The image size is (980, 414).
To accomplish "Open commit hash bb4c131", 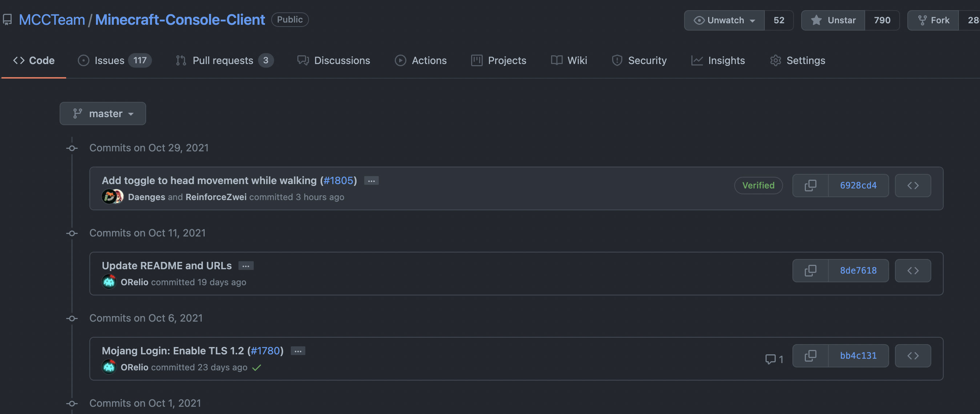I will point(858,356).
